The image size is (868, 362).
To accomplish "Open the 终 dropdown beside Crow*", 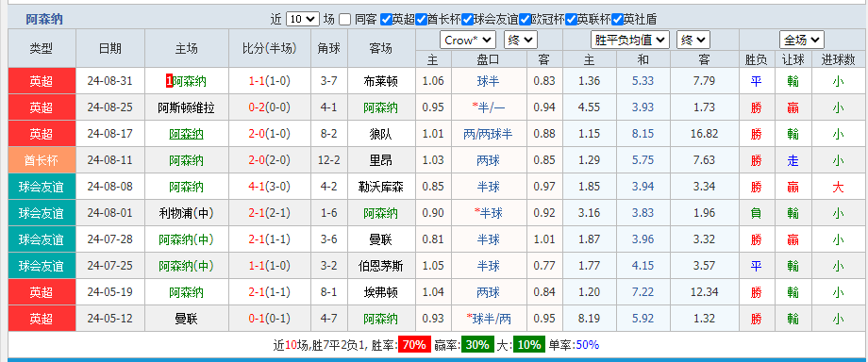I will pos(521,40).
